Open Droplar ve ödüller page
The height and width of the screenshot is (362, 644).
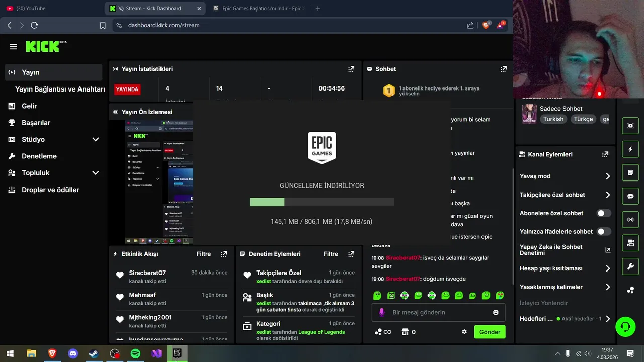50,190
